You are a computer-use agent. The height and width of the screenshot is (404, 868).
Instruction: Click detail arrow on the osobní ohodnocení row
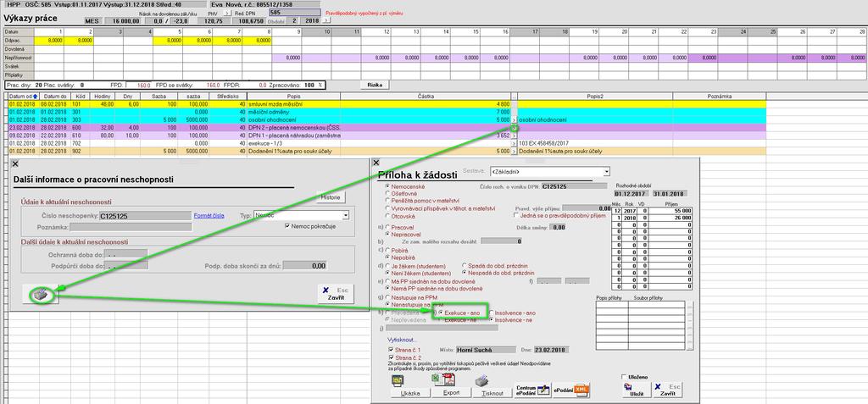[x=514, y=119]
